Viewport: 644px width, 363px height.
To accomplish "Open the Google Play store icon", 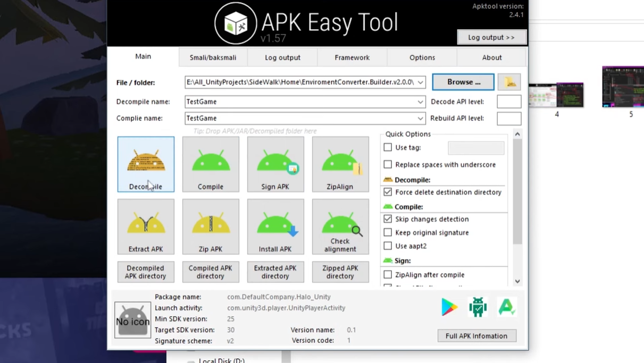I will (449, 307).
